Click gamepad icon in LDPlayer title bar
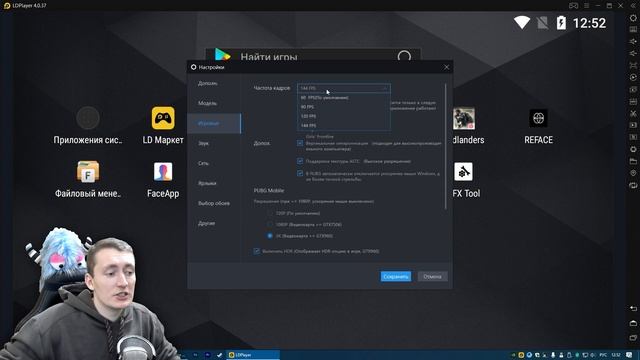The image size is (640, 360). (573, 5)
